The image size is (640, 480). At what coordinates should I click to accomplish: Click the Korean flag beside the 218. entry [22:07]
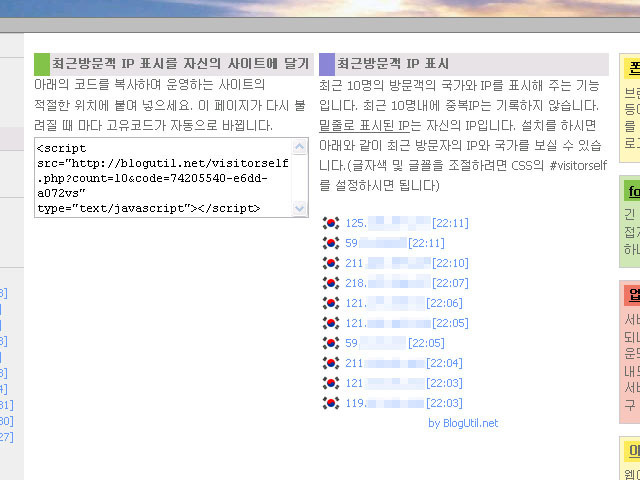331,283
